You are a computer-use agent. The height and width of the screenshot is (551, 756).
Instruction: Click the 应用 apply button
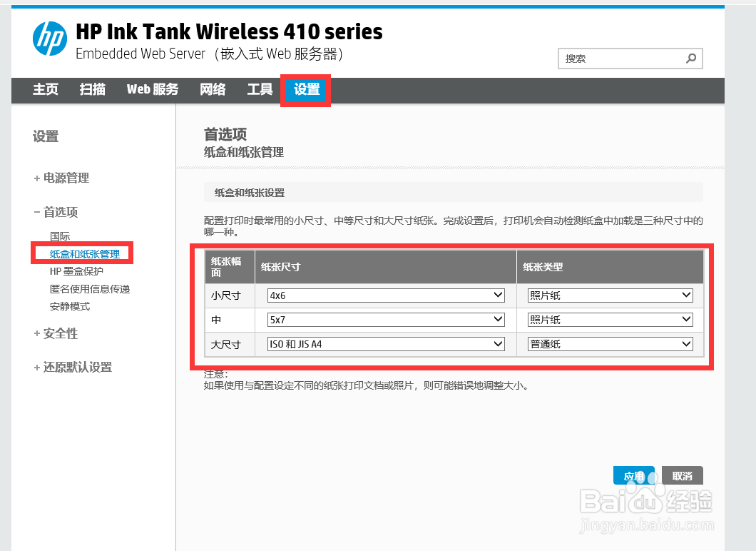(633, 476)
